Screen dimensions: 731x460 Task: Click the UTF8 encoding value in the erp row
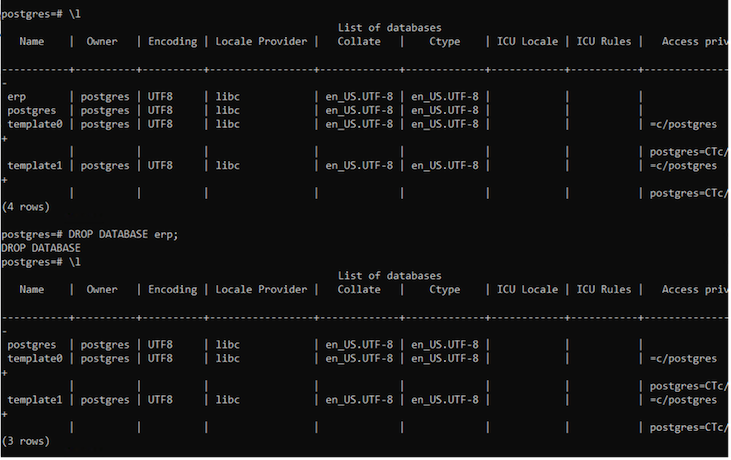click(x=161, y=97)
